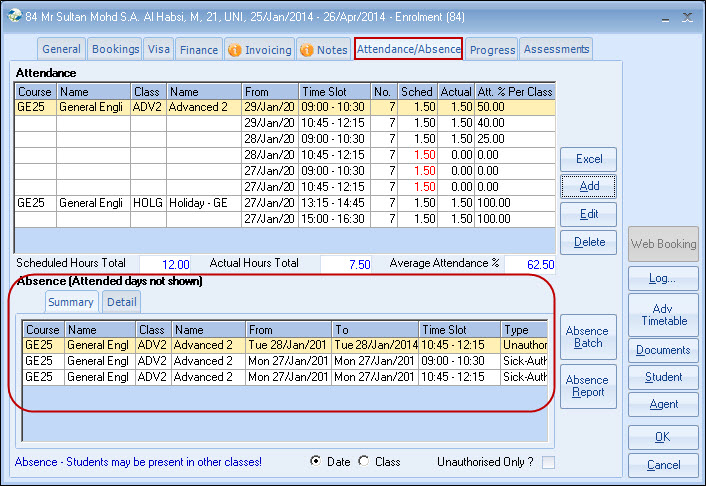Open the Absence Batch dialog
The image size is (706, 486).
pos(587,337)
